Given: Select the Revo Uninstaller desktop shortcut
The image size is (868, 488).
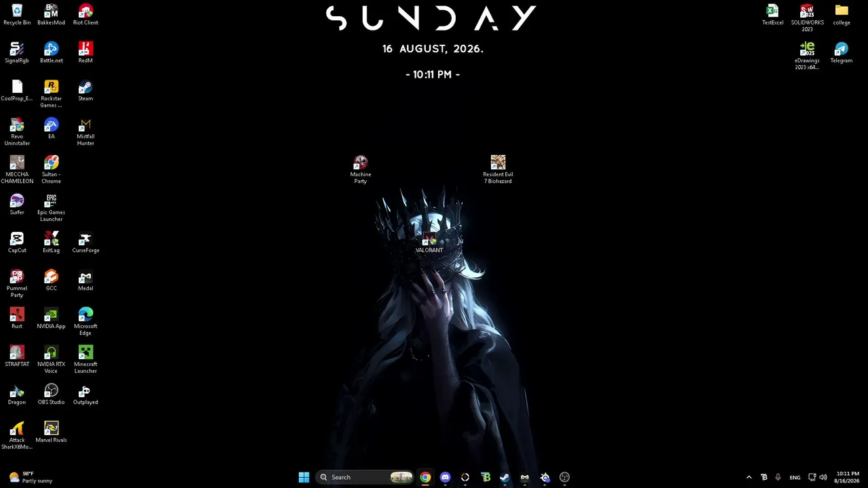Looking at the screenshot, I should [17, 132].
